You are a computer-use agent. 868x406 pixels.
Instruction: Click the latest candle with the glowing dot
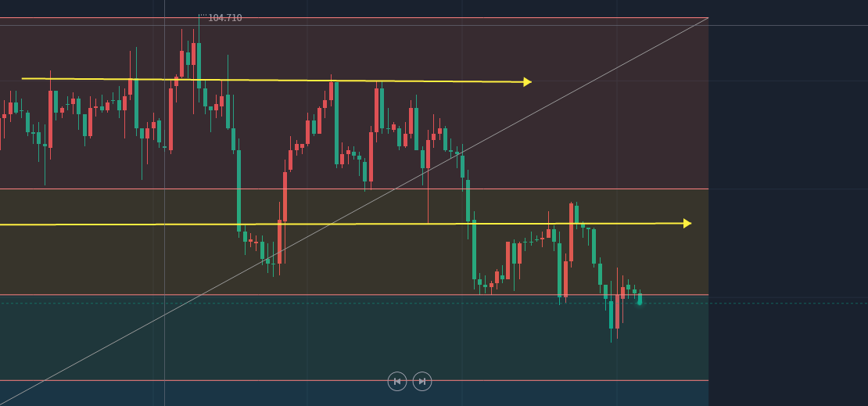(x=640, y=299)
